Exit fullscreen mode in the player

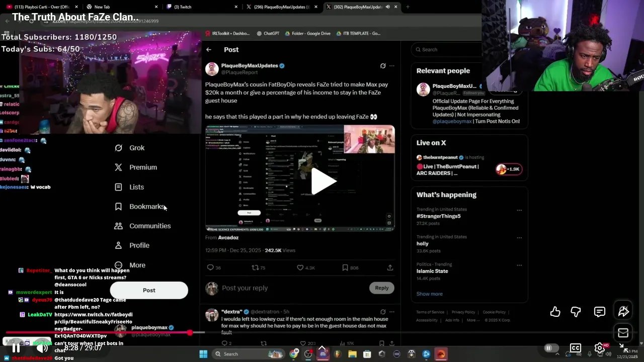pos(623,348)
